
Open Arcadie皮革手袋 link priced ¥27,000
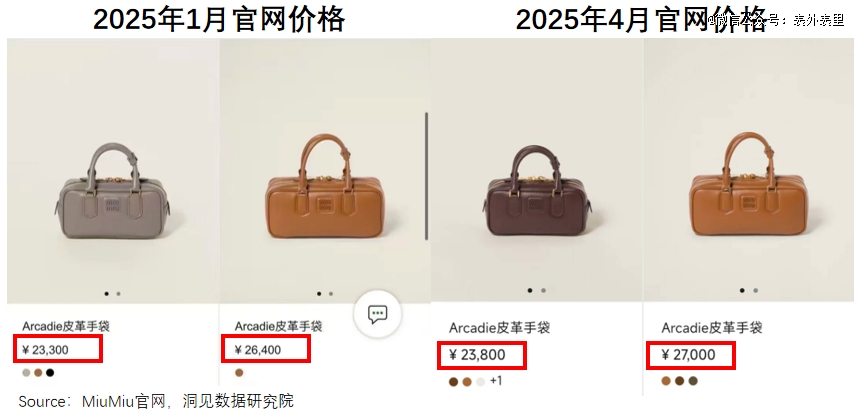coord(712,328)
